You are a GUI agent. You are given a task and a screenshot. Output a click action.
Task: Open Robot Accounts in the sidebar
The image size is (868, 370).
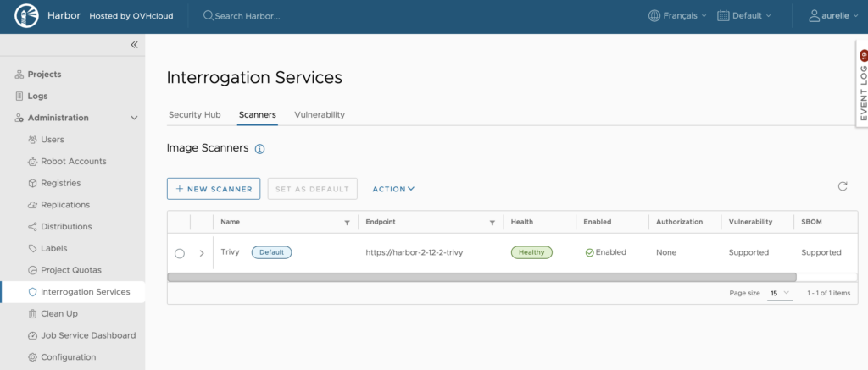click(x=73, y=161)
